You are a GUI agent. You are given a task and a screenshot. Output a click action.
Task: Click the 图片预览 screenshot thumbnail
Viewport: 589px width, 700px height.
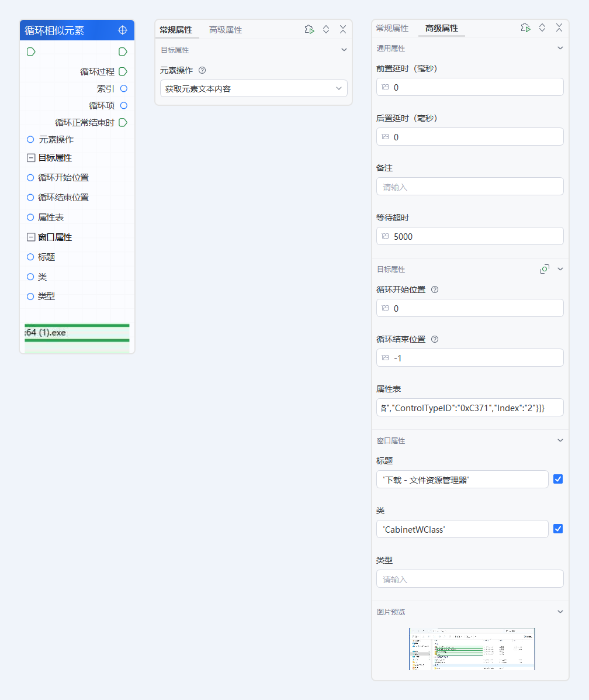pos(472,649)
